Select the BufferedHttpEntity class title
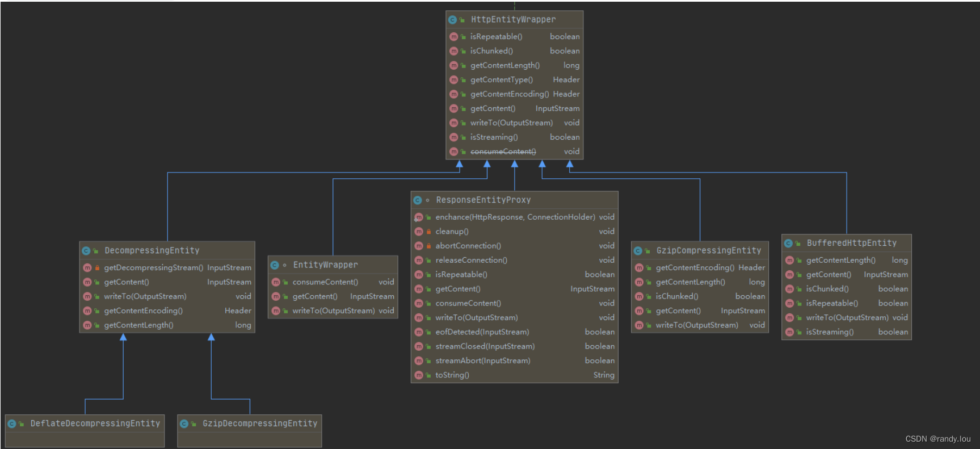The height and width of the screenshot is (449, 980). point(852,244)
